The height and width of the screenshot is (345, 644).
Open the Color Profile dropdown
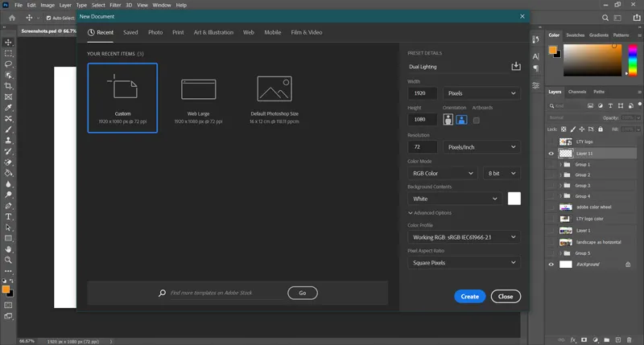(464, 237)
